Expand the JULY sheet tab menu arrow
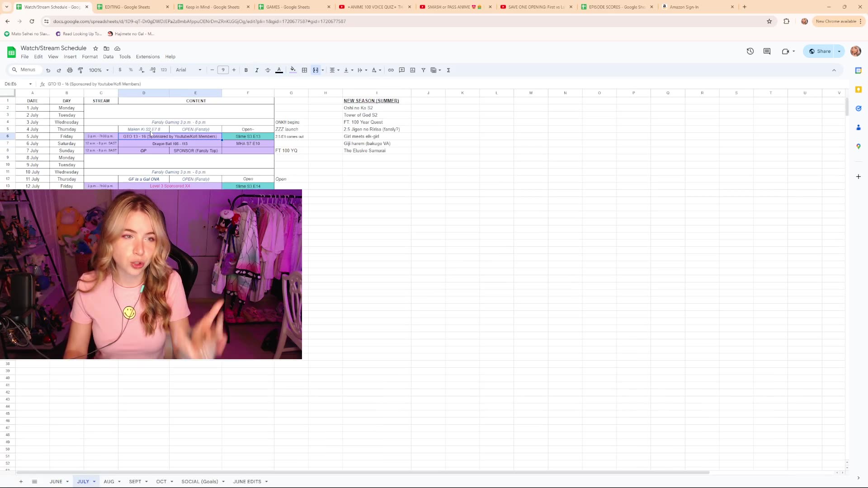The image size is (868, 488). point(94,482)
